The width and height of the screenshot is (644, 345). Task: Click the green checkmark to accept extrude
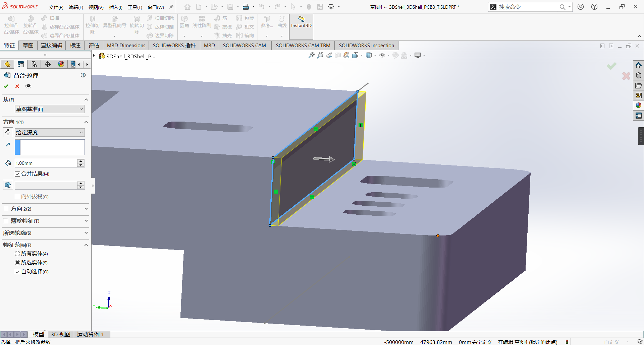tap(6, 86)
